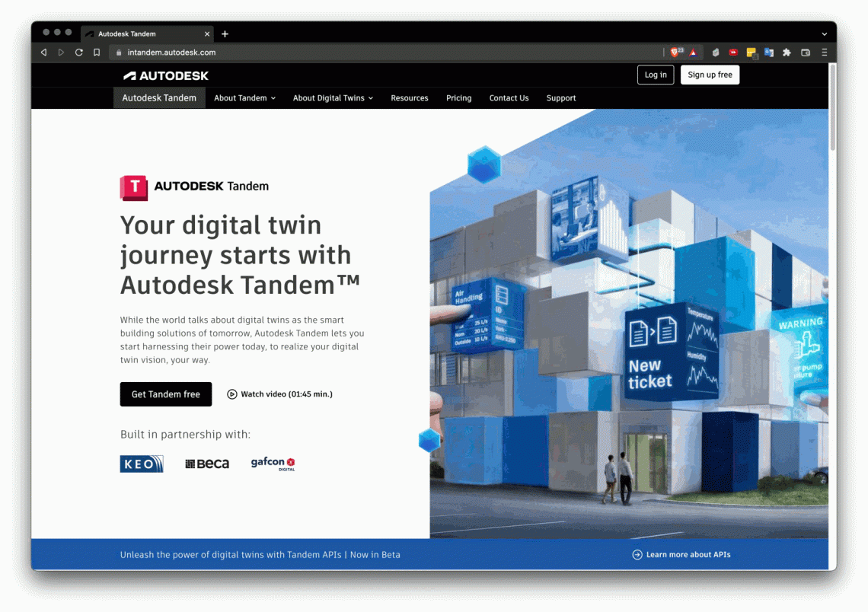Bookmark this page using the bookmark icon
The width and height of the screenshot is (868, 612).
(x=97, y=52)
